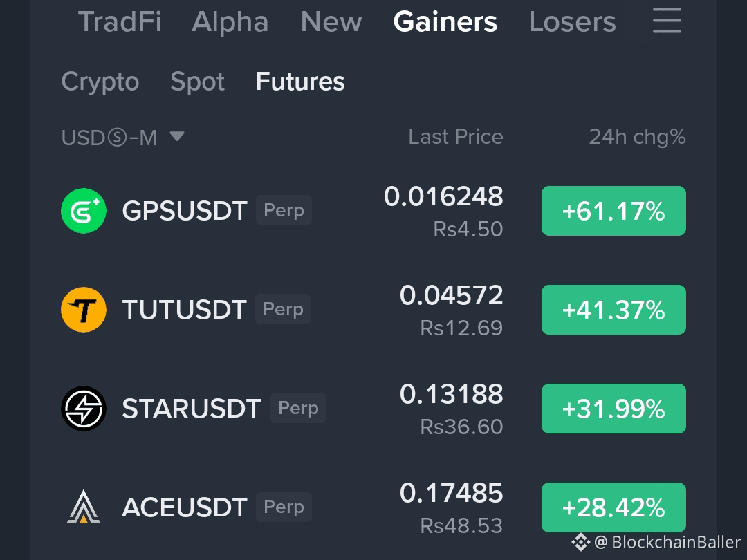Toggle the +61.17% change badge for GPSUSDT
The height and width of the screenshot is (560, 747).
[614, 210]
